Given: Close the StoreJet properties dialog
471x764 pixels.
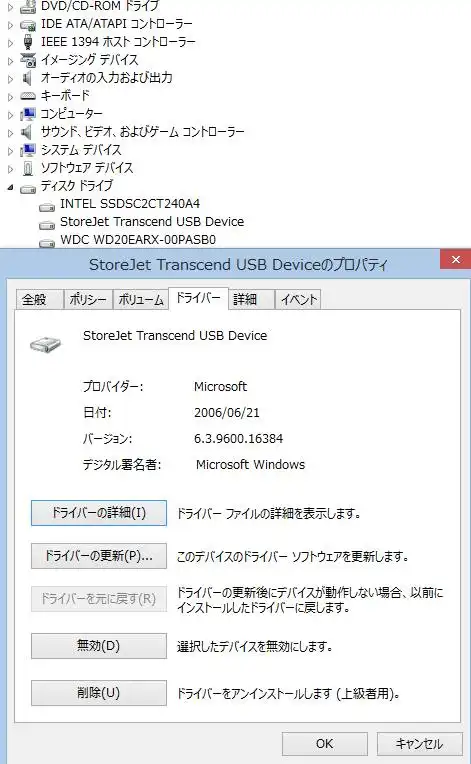Looking at the screenshot, I should [x=455, y=259].
